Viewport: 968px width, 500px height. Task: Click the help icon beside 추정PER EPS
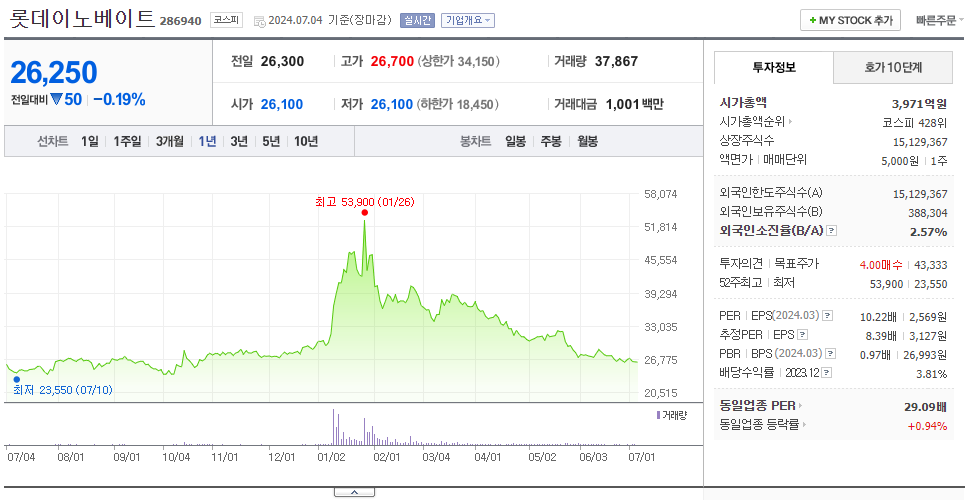803,335
